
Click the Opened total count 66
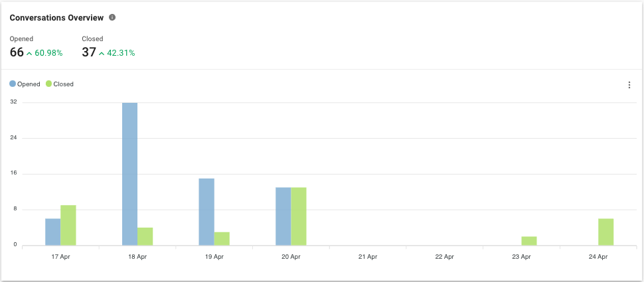17,52
